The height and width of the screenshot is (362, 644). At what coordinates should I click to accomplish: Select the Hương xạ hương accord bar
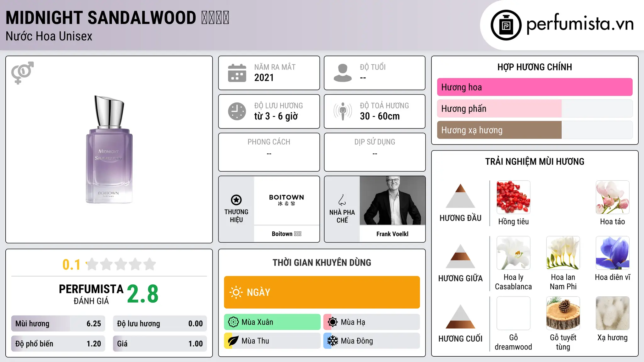tap(535, 130)
